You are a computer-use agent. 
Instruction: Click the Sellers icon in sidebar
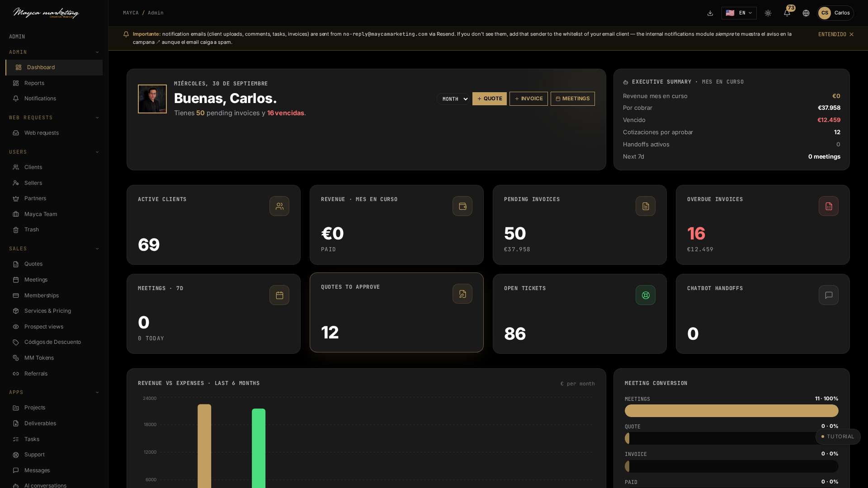click(x=16, y=183)
